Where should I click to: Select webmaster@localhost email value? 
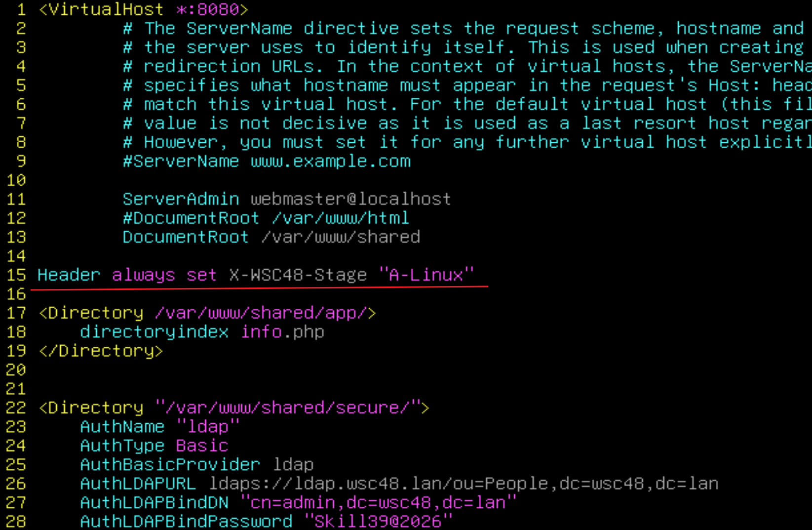click(x=350, y=199)
